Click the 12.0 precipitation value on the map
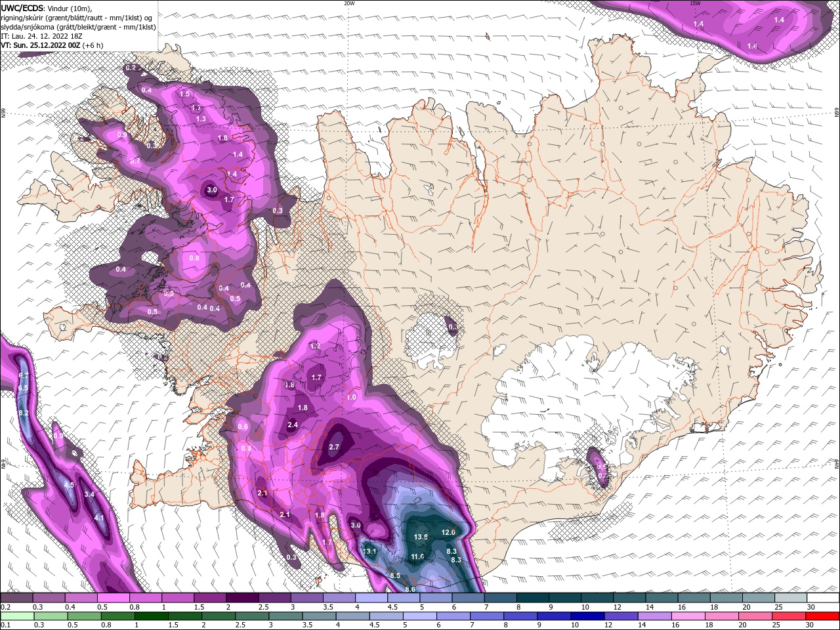 (x=448, y=532)
